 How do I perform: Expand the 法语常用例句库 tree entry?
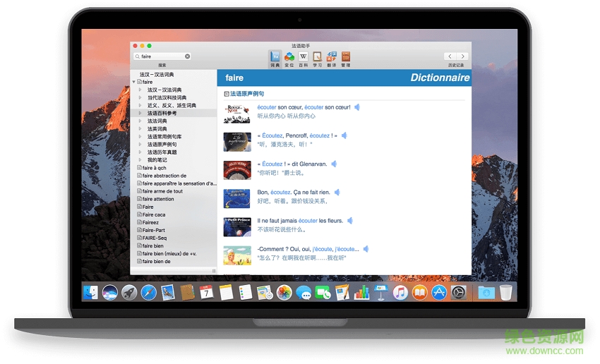[x=140, y=136]
